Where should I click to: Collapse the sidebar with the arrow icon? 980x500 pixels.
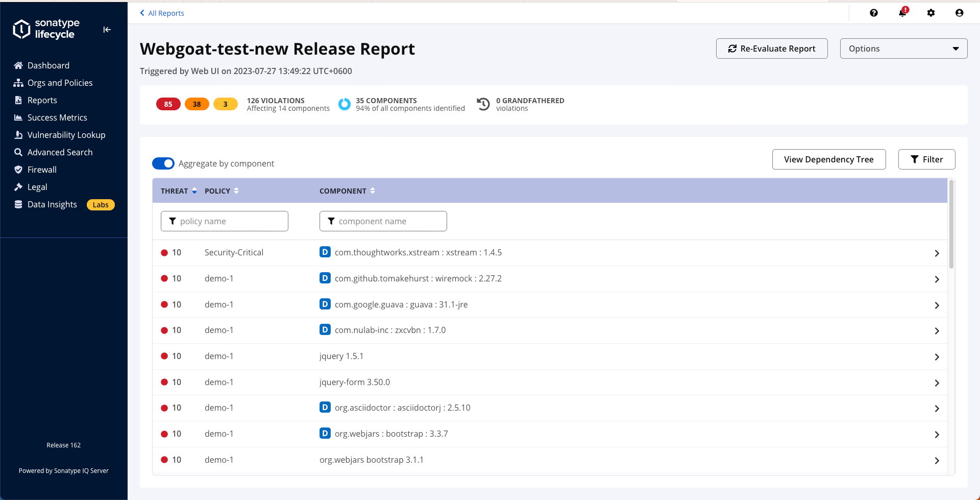(107, 30)
